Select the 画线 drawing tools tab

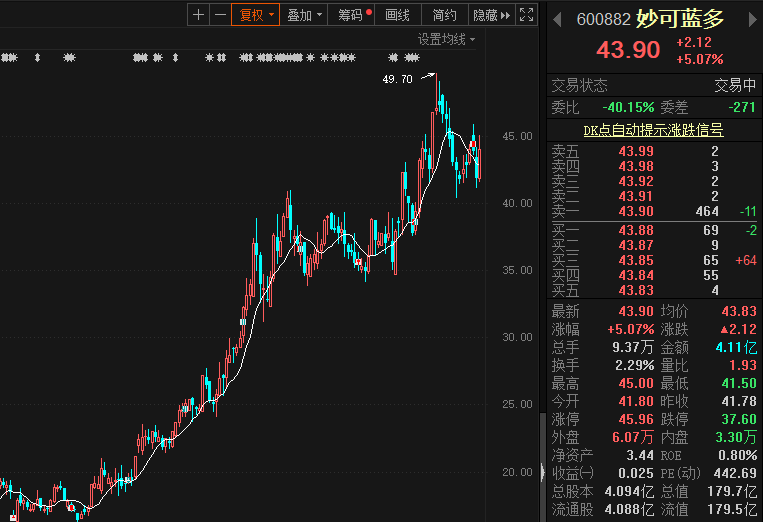tap(398, 15)
